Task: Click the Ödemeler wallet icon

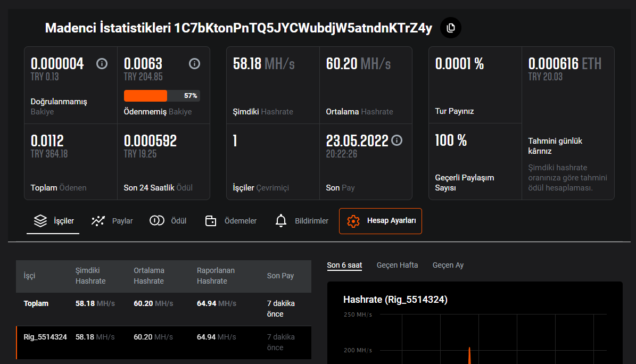Action: (211, 221)
